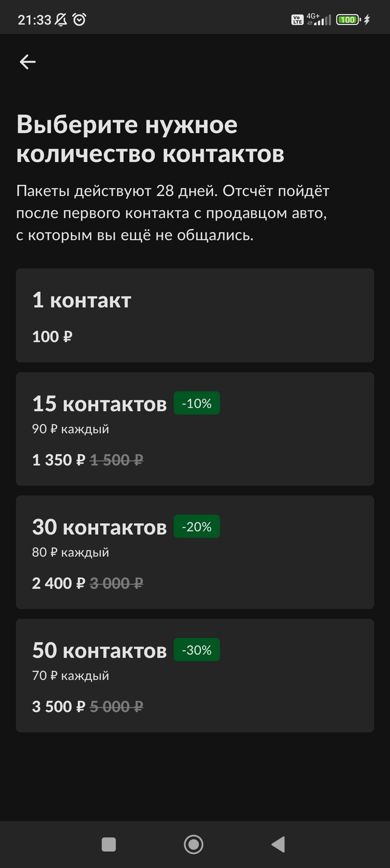Image resolution: width=390 pixels, height=868 pixels.
Task: Choose the 15 контактов package
Action: tap(194, 429)
